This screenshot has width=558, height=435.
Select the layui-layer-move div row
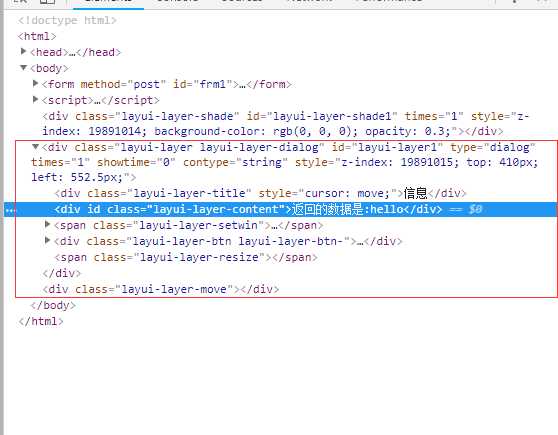pos(160,289)
